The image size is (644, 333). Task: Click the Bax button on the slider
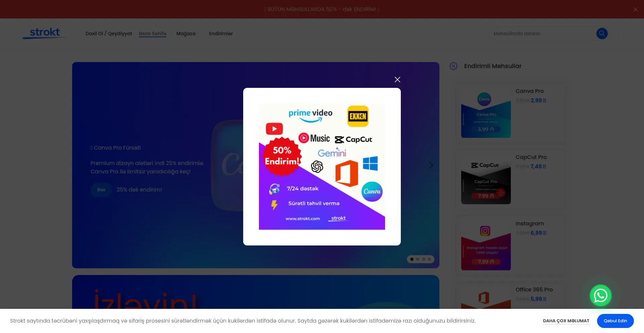[101, 190]
